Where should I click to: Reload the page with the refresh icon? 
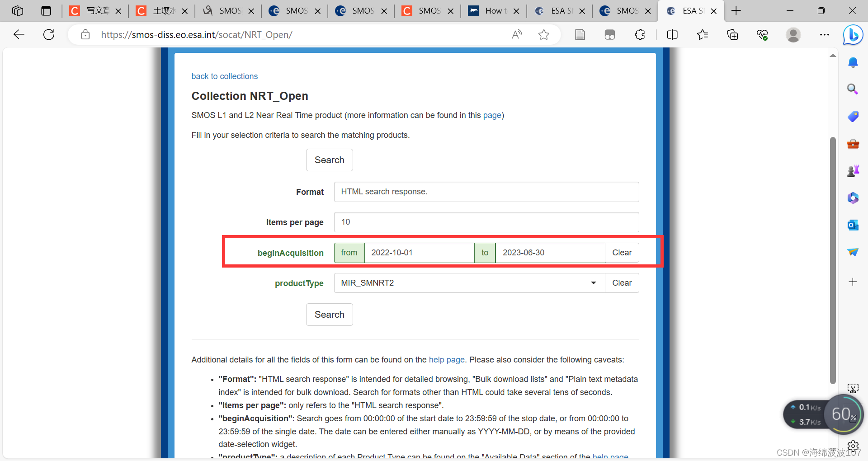(x=49, y=34)
